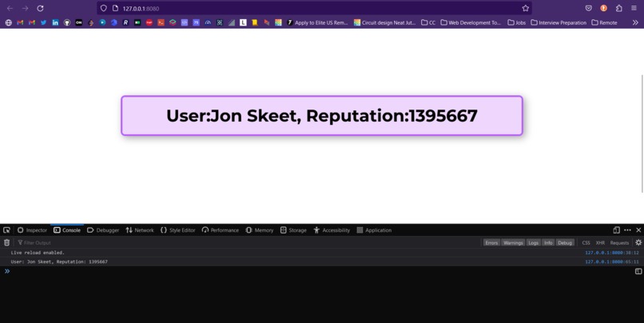Open the Web Development bookmarks folder
Viewport: 644px width, 323px height.
point(471,22)
